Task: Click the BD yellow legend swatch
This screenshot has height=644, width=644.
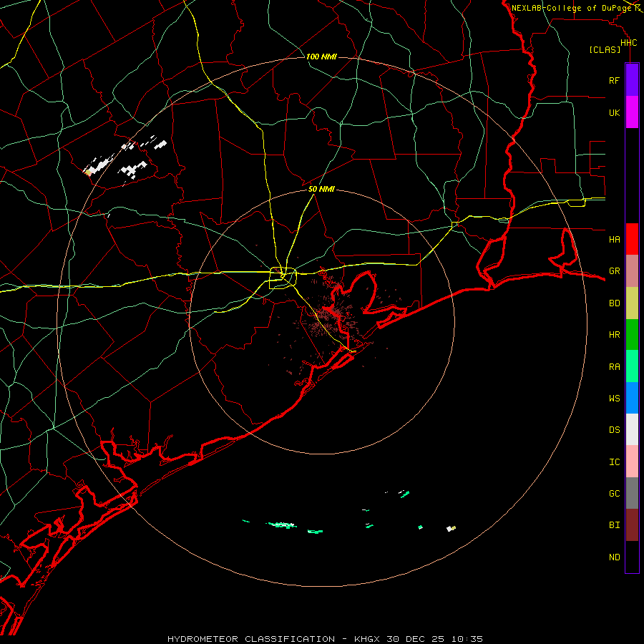Action: click(x=632, y=303)
